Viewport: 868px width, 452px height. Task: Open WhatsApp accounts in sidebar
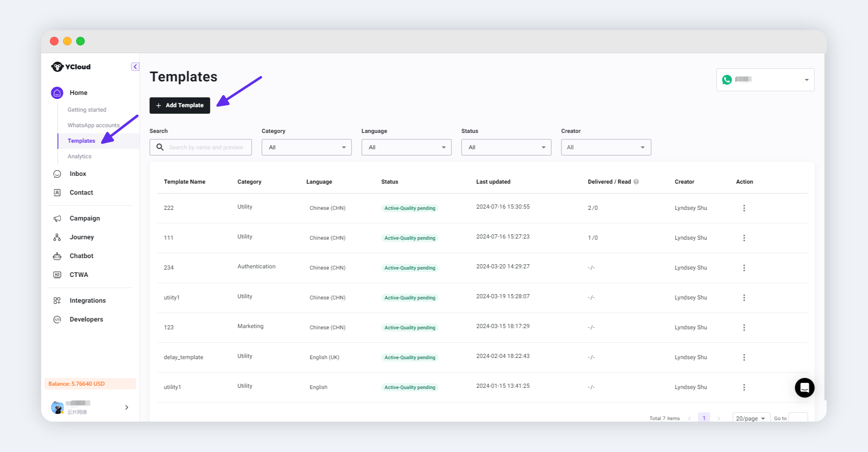[x=93, y=125]
